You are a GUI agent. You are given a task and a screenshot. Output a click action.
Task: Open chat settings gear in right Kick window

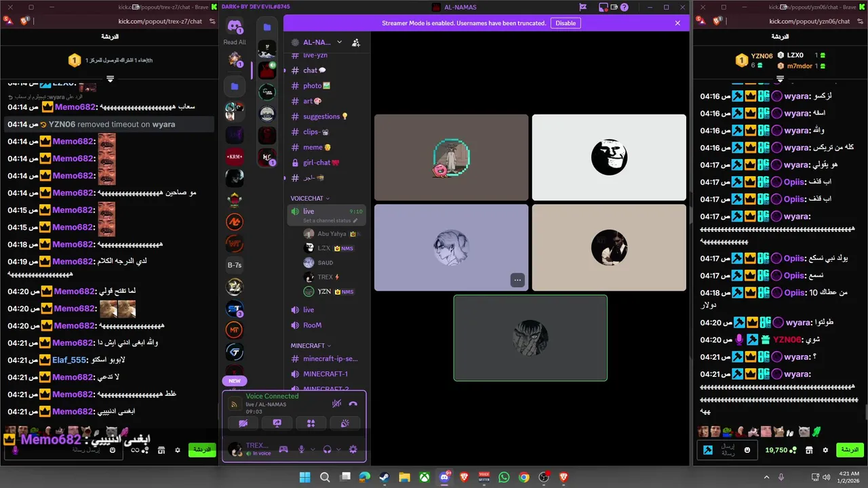pyautogui.click(x=825, y=449)
